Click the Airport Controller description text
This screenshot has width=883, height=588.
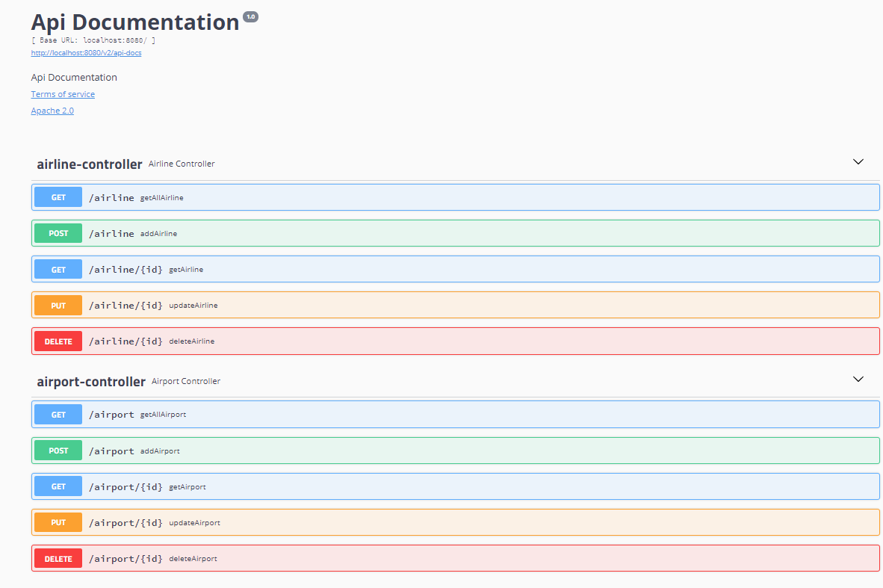point(186,381)
